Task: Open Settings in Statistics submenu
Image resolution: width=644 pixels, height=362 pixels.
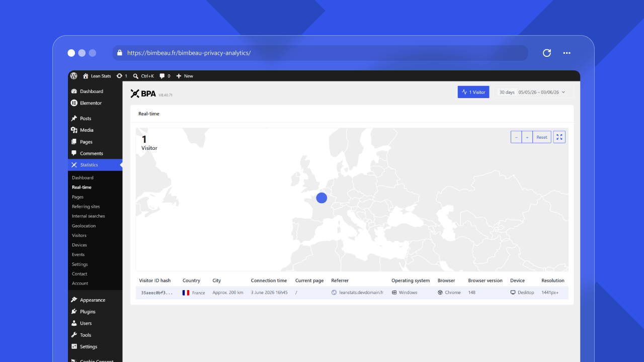Action: coord(80,264)
